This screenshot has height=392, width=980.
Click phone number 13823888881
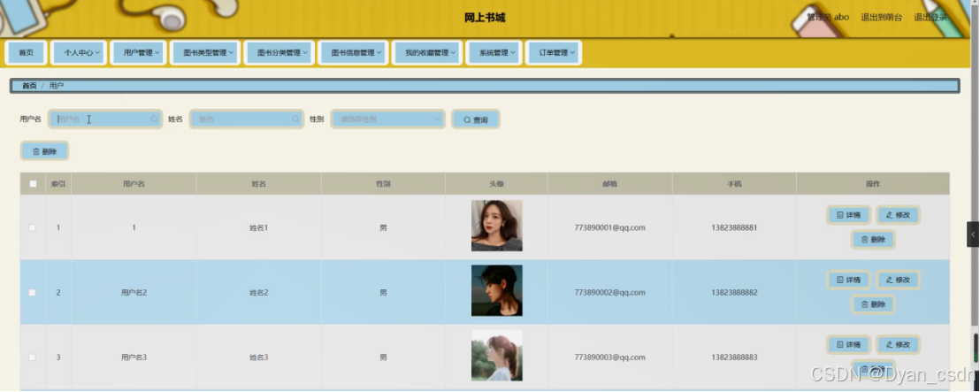pyautogui.click(x=734, y=227)
